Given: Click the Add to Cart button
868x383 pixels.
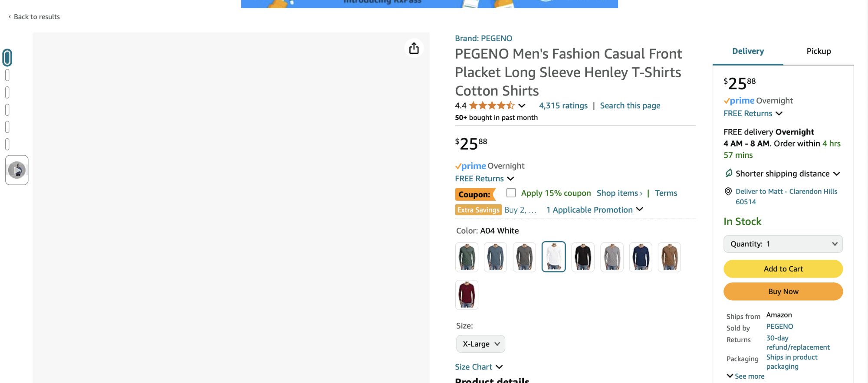Looking at the screenshot, I should coord(783,268).
